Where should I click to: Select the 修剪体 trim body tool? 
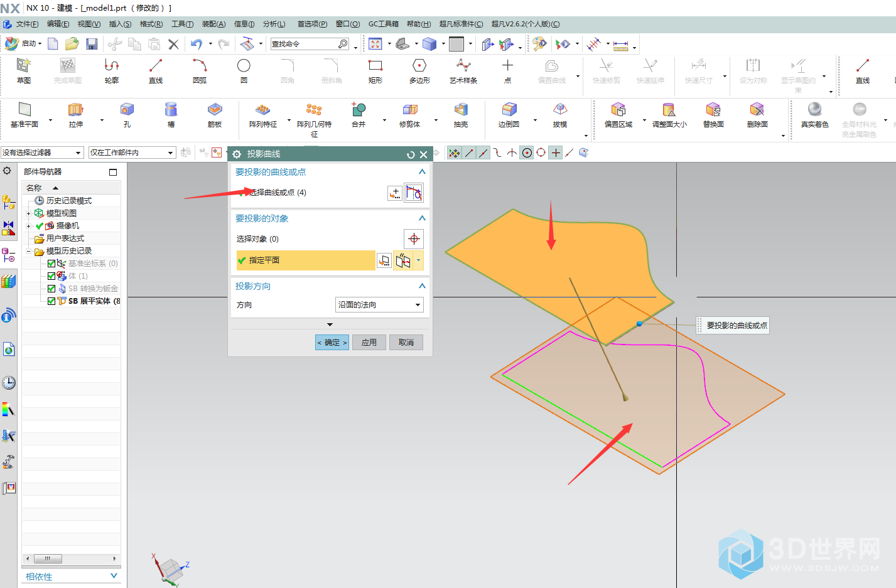point(409,115)
